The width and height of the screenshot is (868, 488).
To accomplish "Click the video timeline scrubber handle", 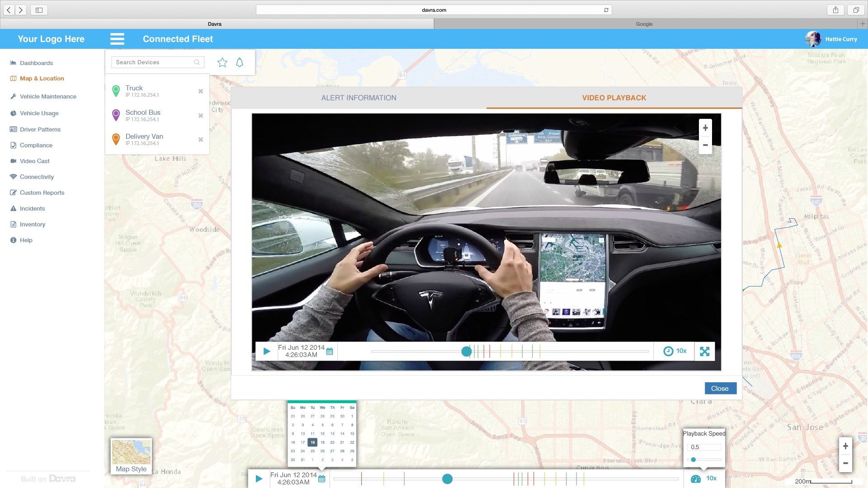I will (466, 351).
